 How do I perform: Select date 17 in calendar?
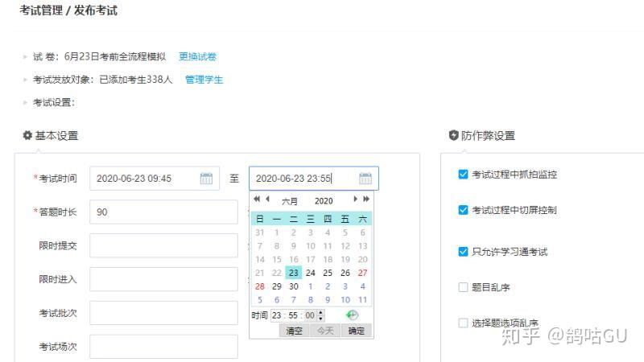[311, 259]
